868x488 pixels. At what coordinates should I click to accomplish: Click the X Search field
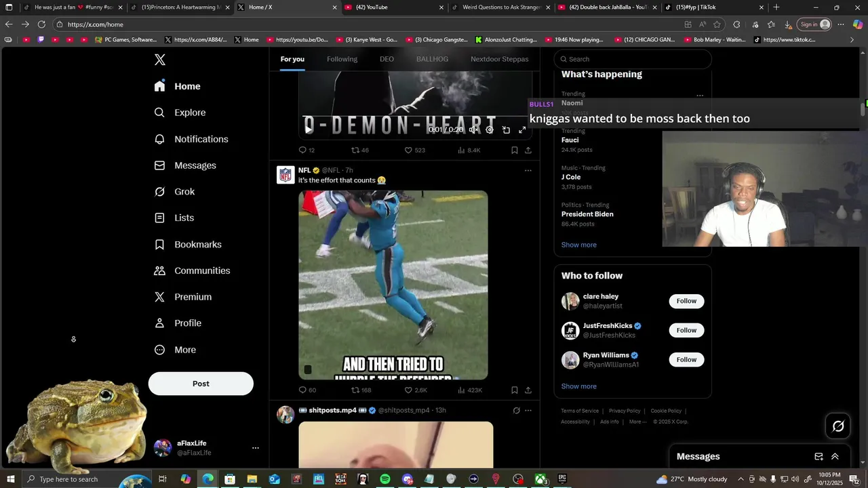(x=633, y=59)
